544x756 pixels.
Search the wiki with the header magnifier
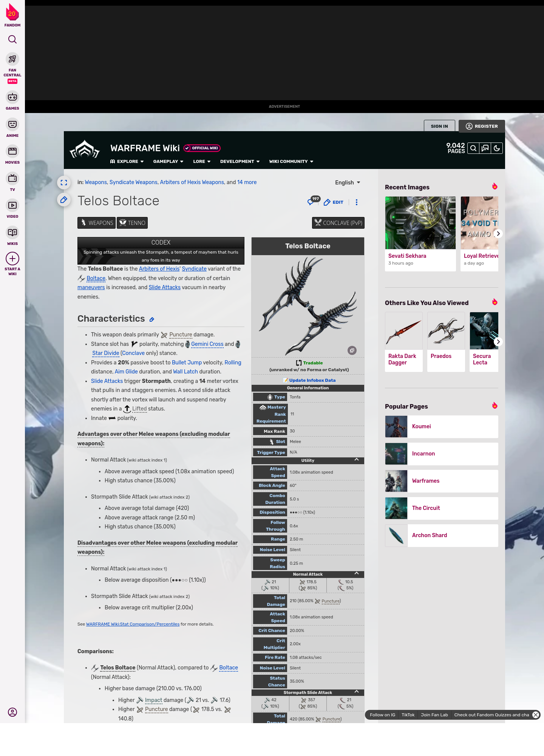pyautogui.click(x=473, y=148)
